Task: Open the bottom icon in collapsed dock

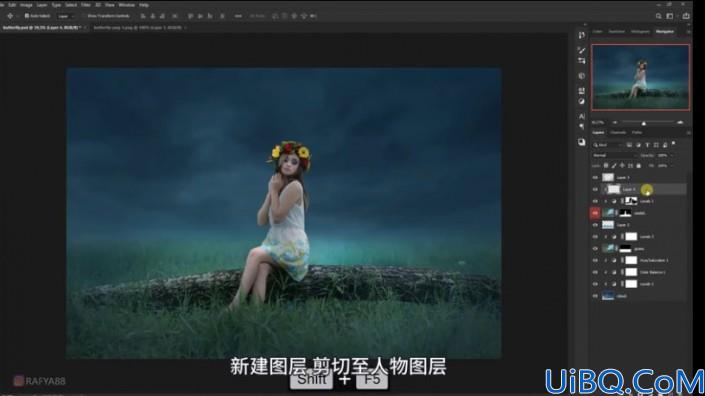Action: (582, 142)
